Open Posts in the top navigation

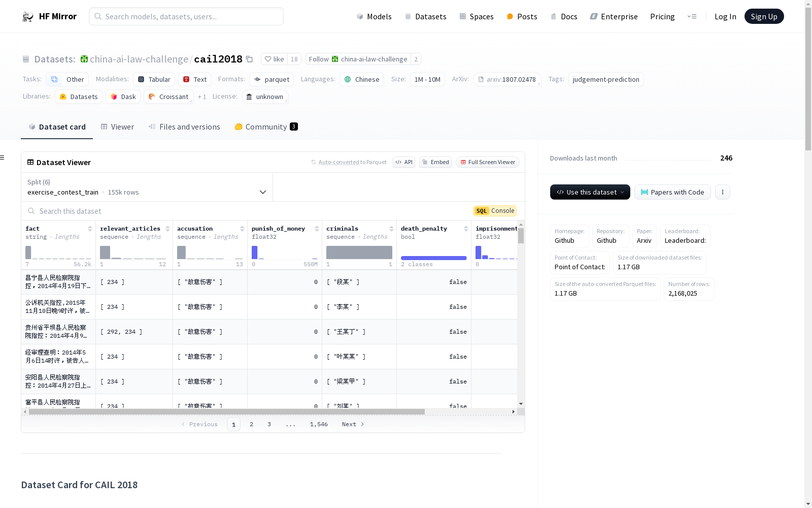(522, 17)
